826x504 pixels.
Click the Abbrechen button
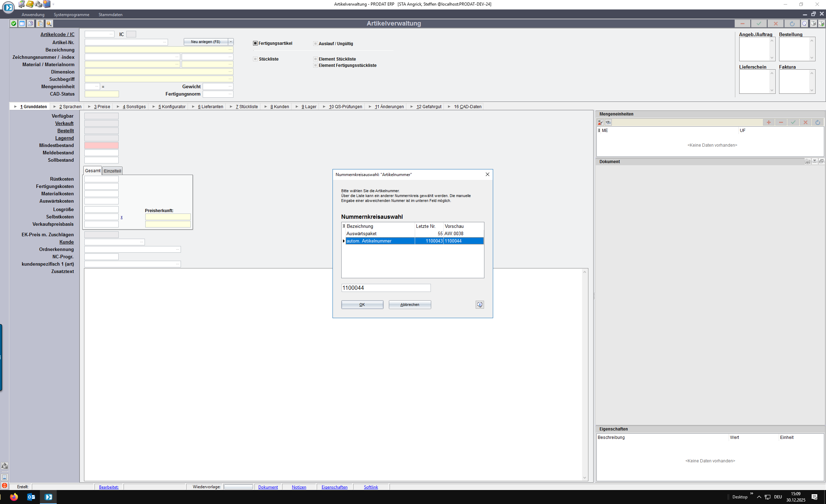tap(409, 305)
